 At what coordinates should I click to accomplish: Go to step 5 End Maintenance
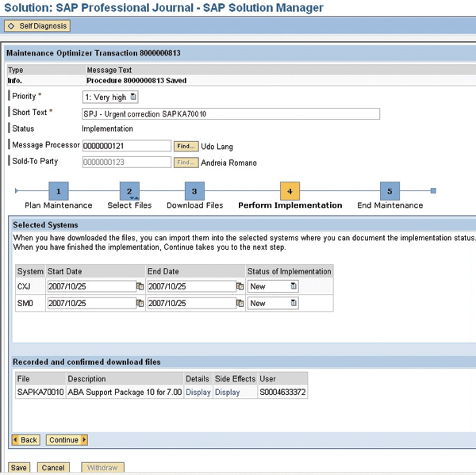(390, 191)
